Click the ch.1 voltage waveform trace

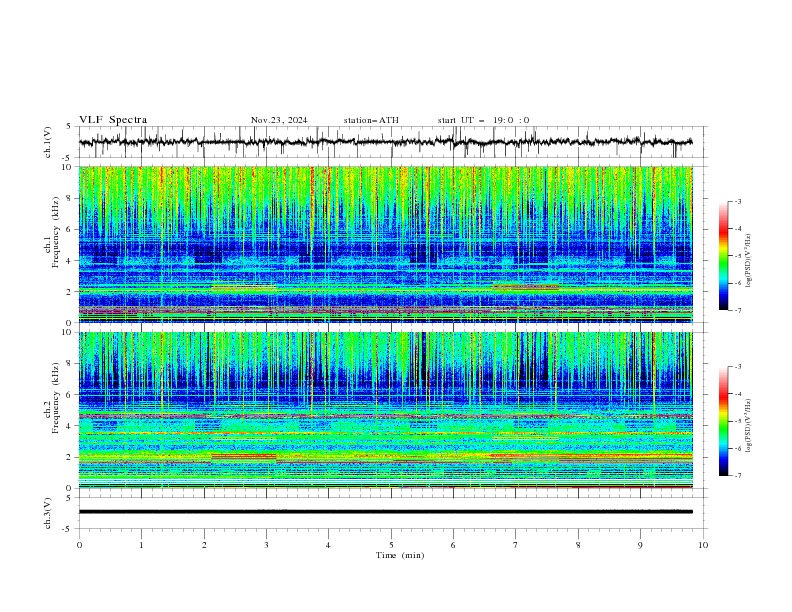coord(385,142)
